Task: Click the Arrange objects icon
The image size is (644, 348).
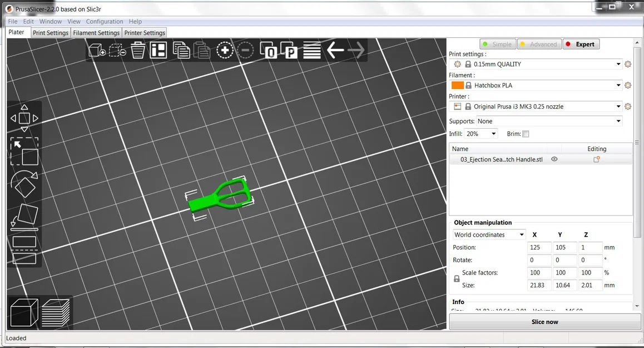Action: 158,51
